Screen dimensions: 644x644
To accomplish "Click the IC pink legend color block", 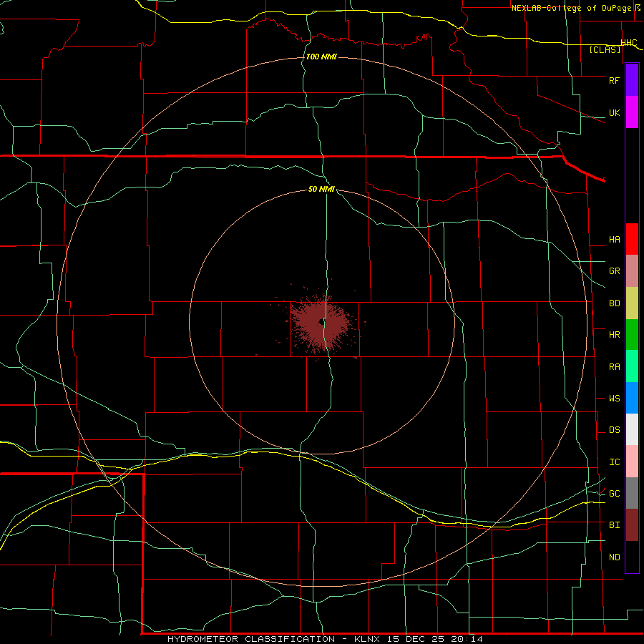I will point(632,462).
